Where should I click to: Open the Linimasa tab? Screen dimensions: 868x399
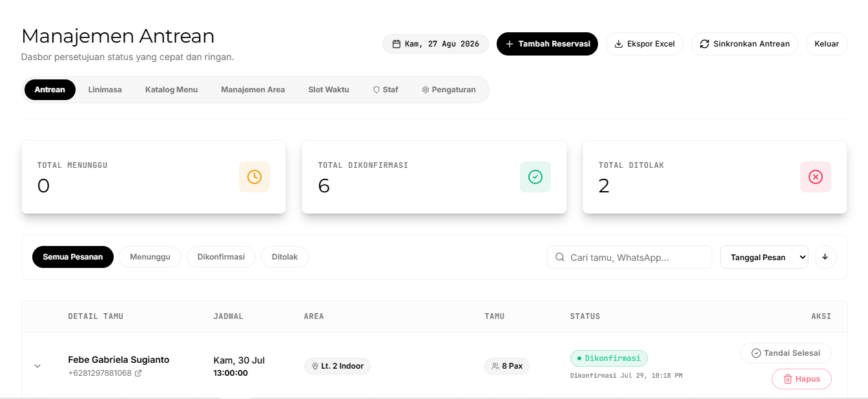(105, 90)
